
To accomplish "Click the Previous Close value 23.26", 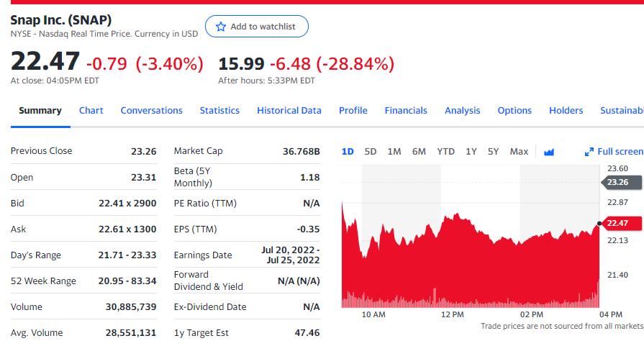I will click(x=144, y=151).
